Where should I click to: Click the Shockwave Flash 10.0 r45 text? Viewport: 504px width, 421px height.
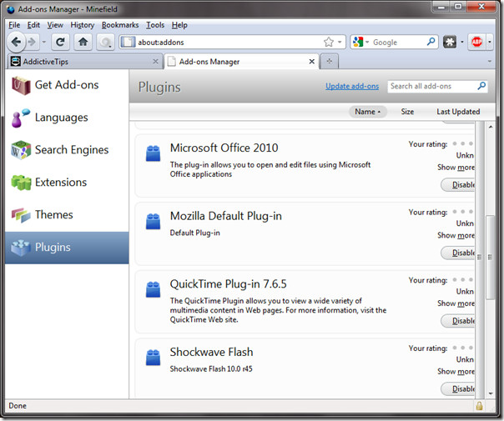coord(211,368)
